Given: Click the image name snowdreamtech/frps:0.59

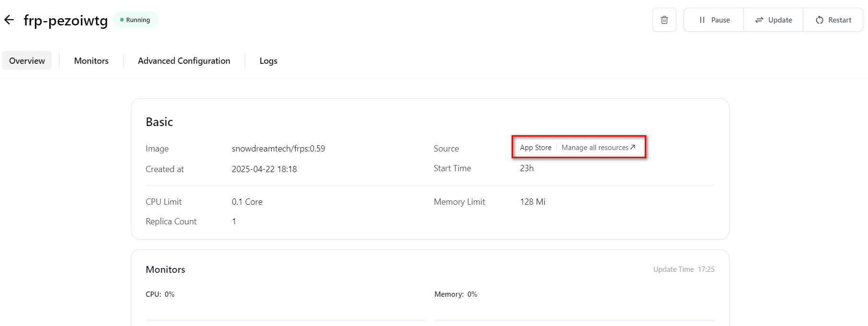Looking at the screenshot, I should pos(278,149).
